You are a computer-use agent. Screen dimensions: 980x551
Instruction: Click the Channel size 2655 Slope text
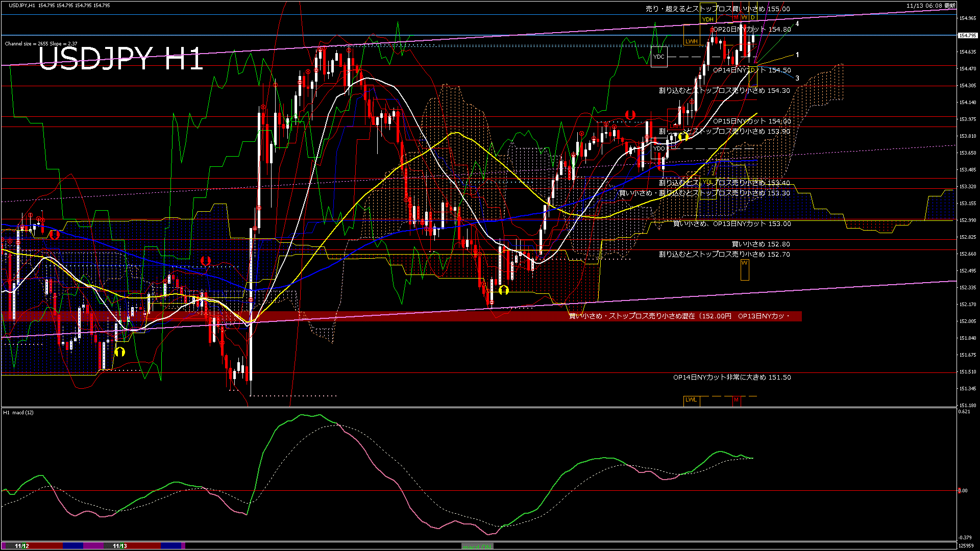[x=41, y=44]
